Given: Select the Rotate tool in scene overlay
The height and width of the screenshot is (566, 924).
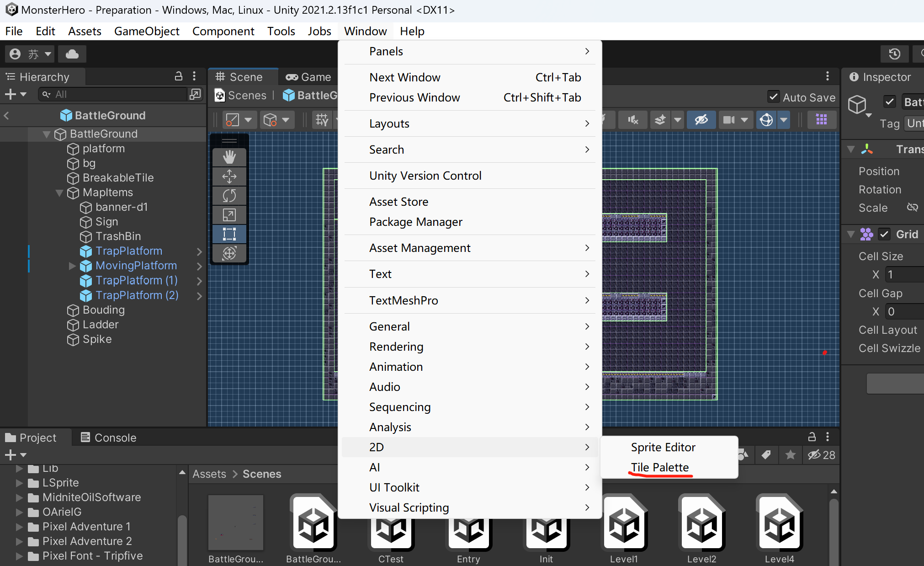Looking at the screenshot, I should pyautogui.click(x=229, y=196).
